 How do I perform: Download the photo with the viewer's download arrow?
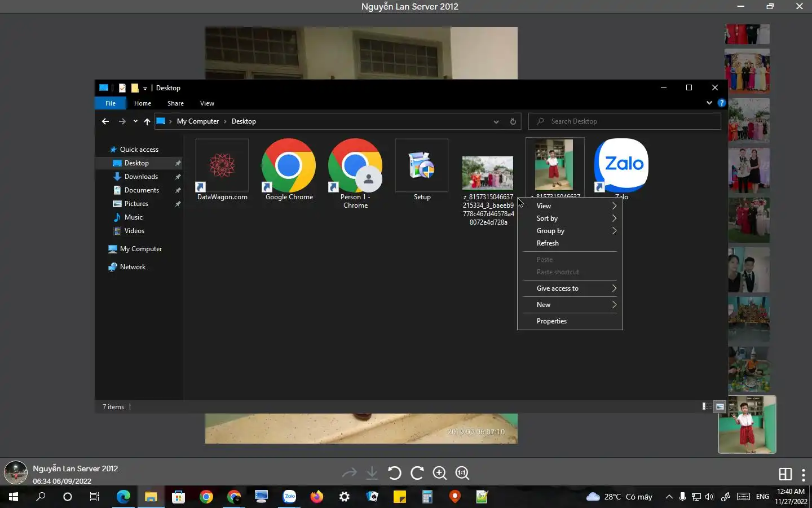[372, 473]
